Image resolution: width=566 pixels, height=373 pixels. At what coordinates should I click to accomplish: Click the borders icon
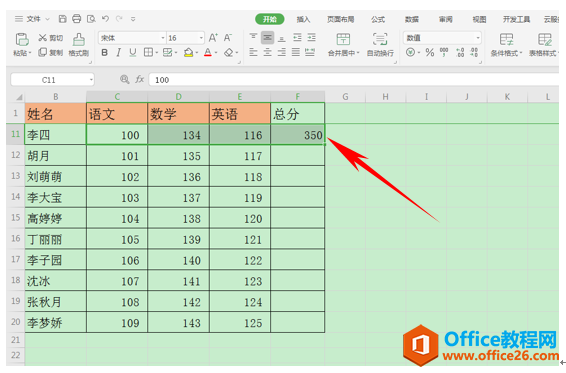[x=148, y=53]
